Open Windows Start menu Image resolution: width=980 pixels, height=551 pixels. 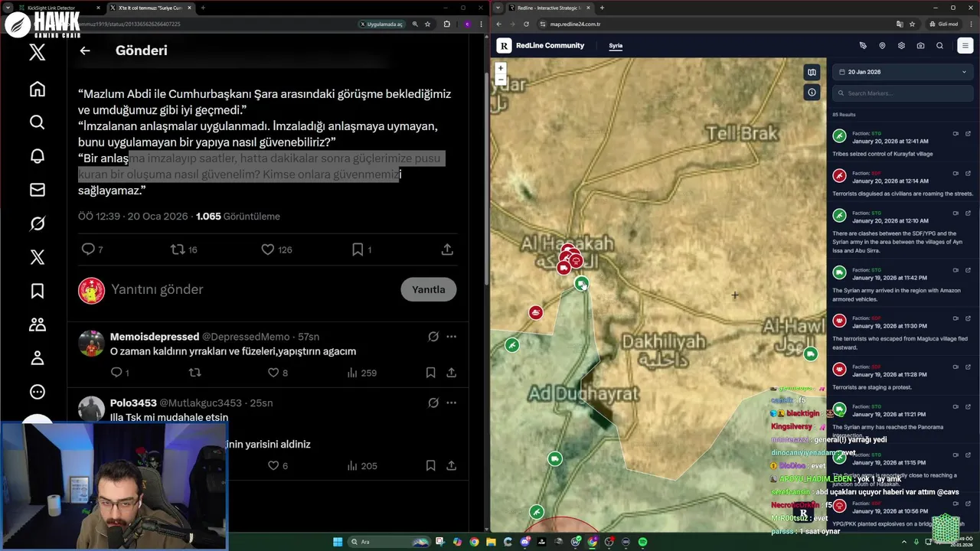click(338, 542)
